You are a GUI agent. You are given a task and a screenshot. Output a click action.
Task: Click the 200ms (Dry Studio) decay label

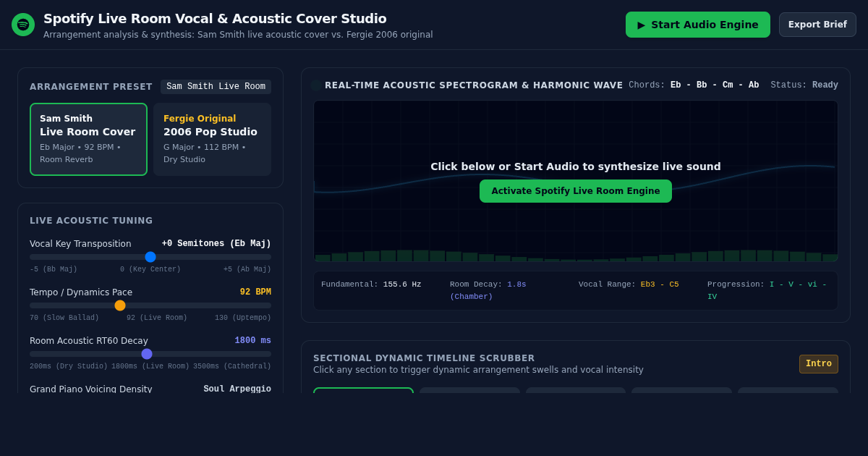click(69, 367)
